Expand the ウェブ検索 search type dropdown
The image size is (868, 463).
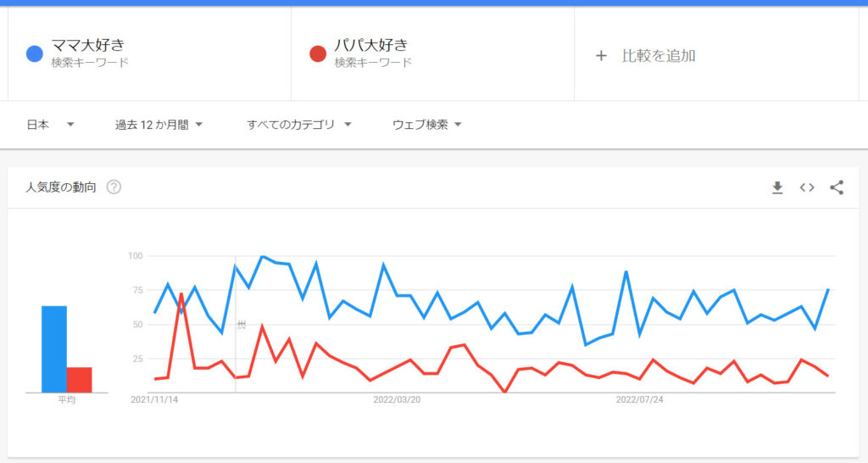click(x=427, y=125)
